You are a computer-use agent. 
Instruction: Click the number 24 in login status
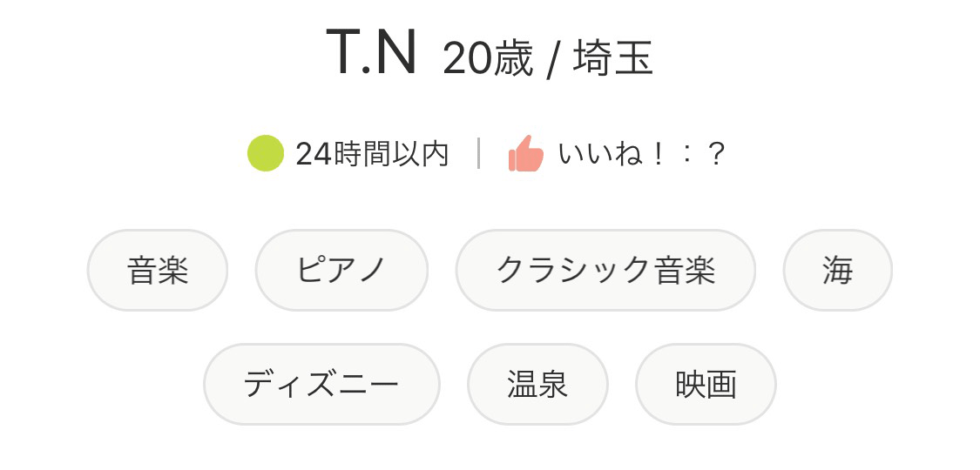[x=314, y=154]
